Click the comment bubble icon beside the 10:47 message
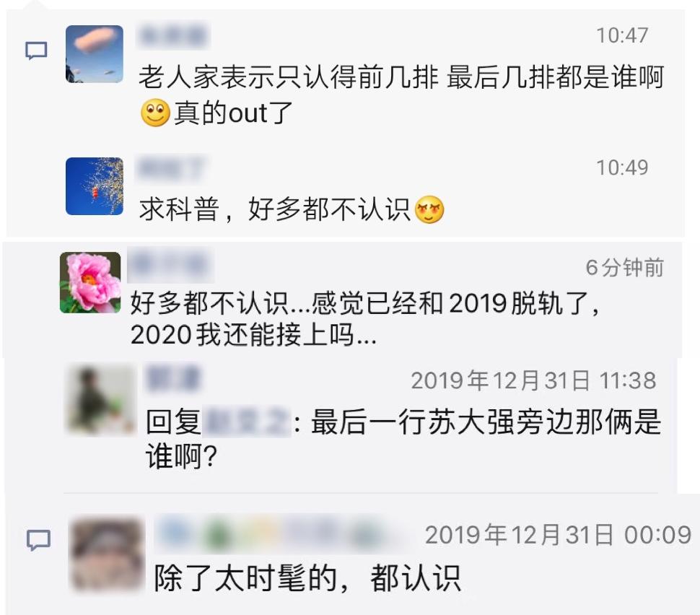 pyautogui.click(x=36, y=51)
